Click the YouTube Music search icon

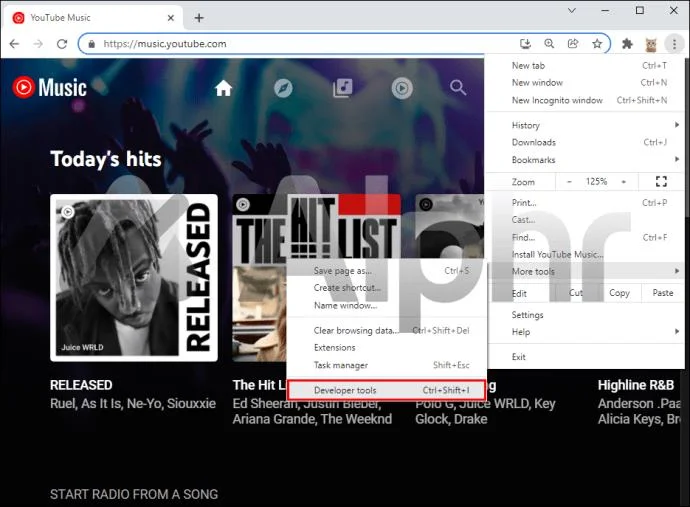point(458,88)
